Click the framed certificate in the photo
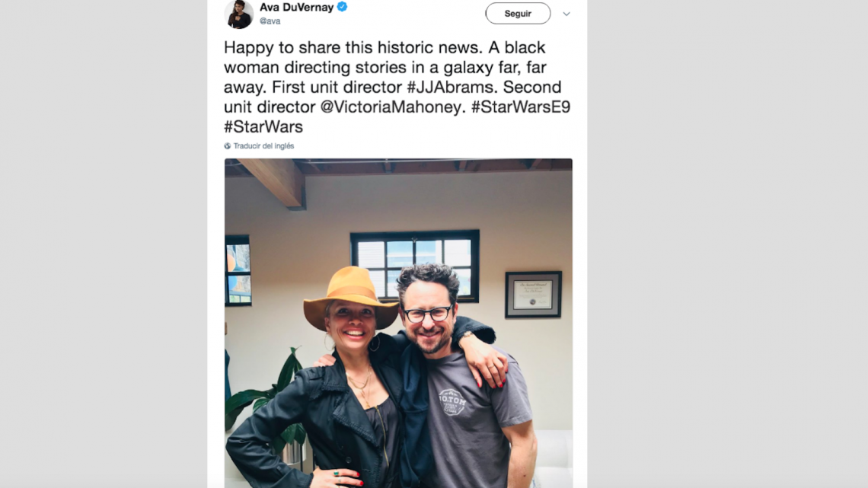868x488 pixels. point(533,295)
